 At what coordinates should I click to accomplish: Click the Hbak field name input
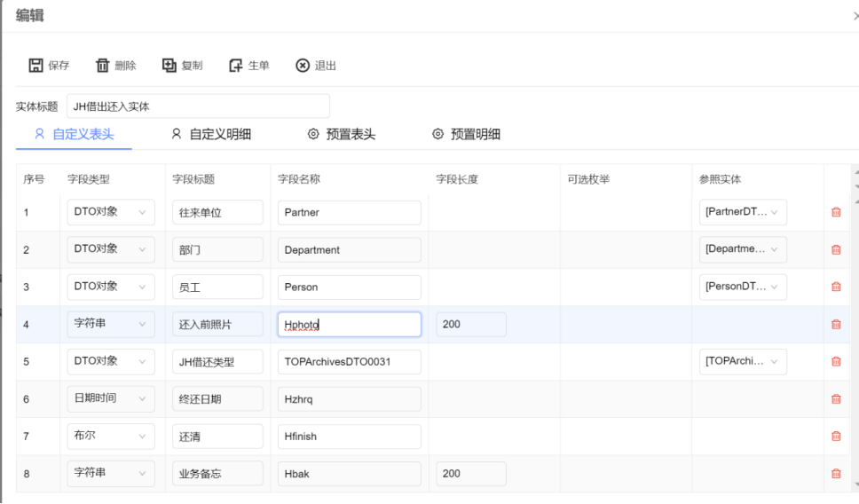click(350, 474)
